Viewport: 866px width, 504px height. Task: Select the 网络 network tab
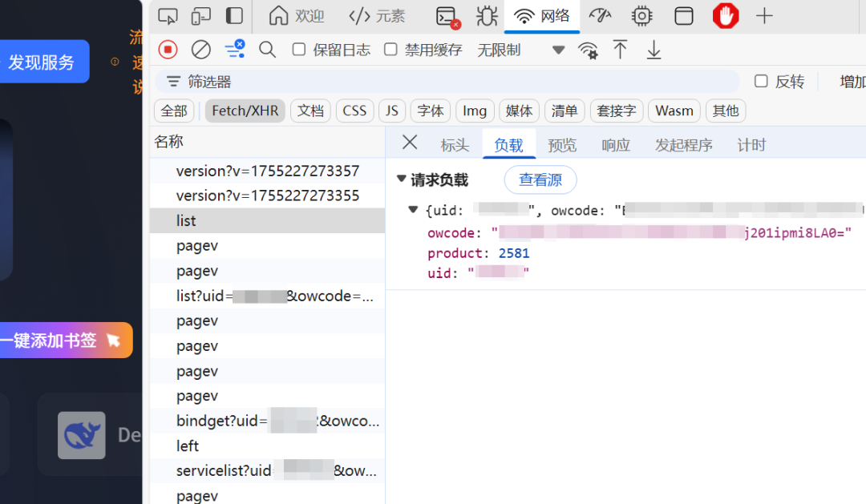pos(542,16)
